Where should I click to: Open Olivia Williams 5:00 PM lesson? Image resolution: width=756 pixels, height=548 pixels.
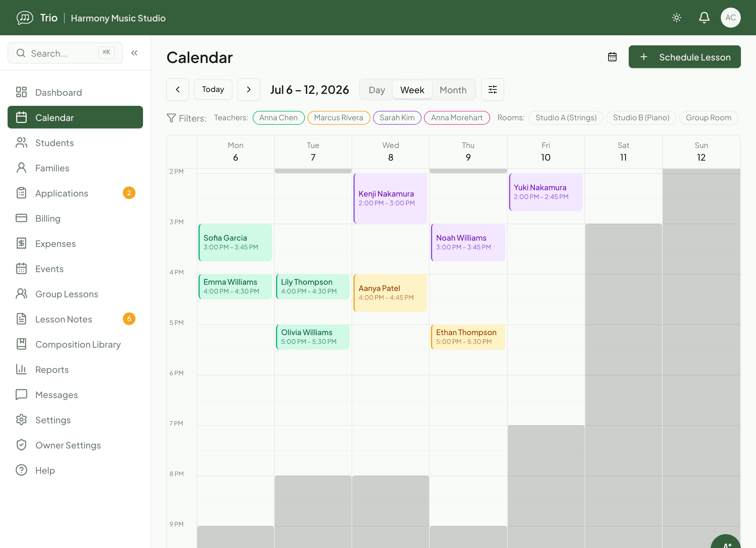pyautogui.click(x=313, y=337)
